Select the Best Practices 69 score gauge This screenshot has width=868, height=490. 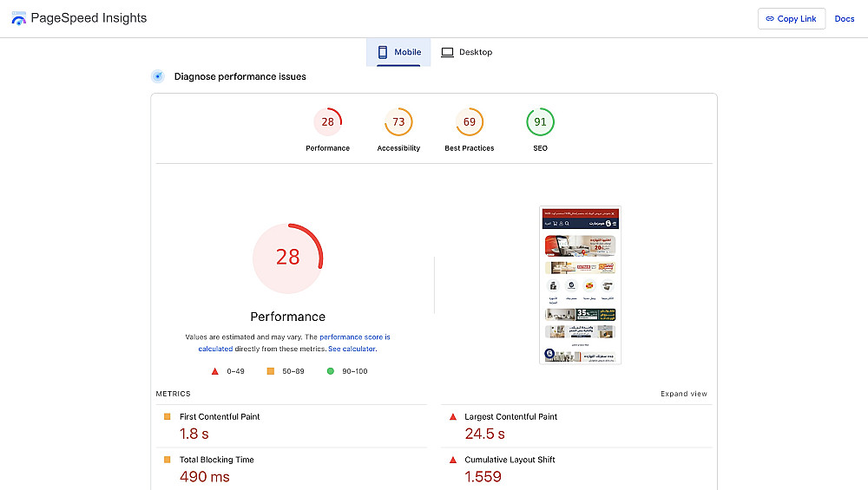click(470, 121)
